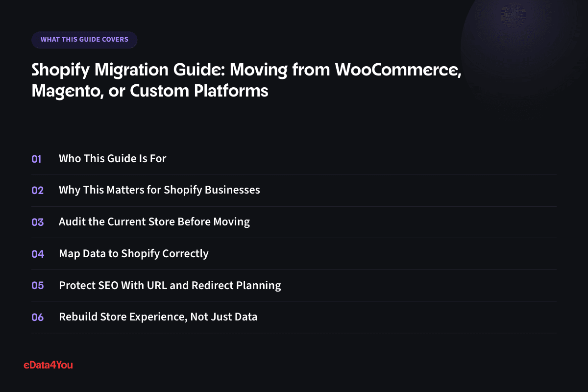The image size is (588, 392).
Task: Jump to 'Rebuild Store Experience, Not Just Data'
Action: coord(158,317)
